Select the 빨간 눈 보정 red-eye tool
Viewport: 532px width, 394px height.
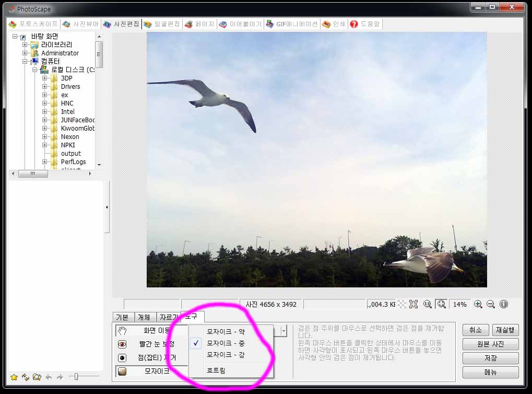[x=151, y=344]
